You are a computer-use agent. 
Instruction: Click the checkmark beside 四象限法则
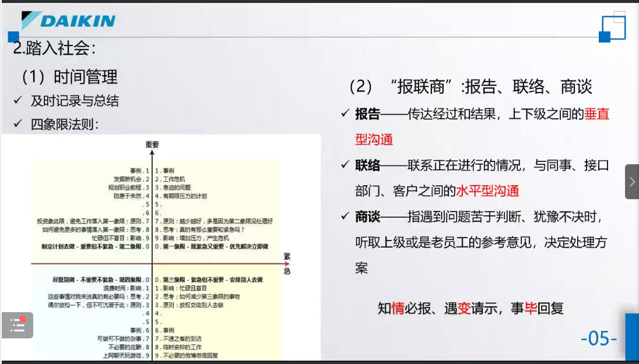(x=18, y=124)
